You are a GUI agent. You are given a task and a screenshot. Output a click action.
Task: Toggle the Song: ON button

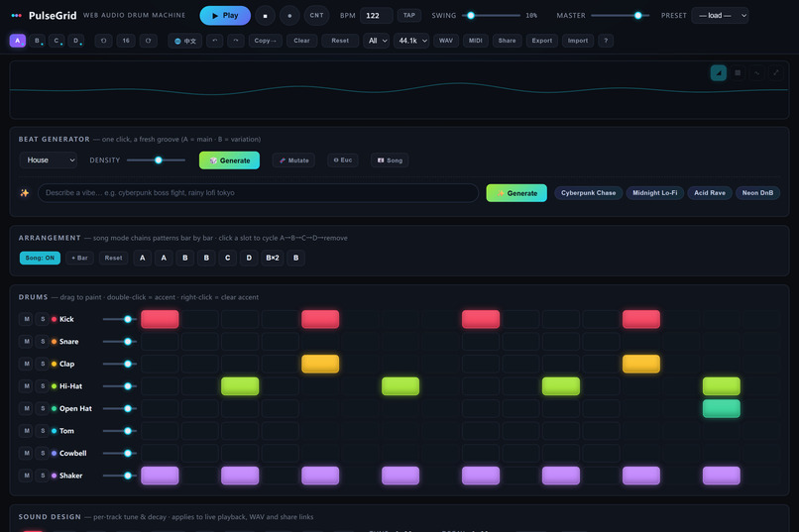(40, 258)
